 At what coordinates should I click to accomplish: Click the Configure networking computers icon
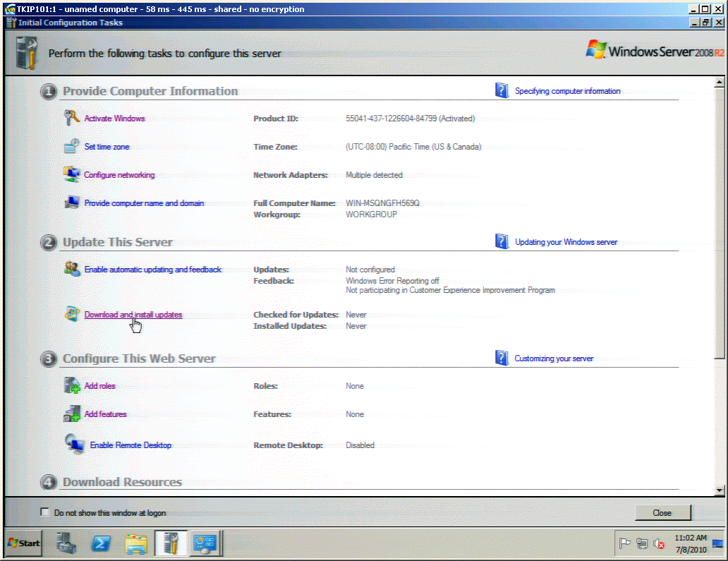(71, 174)
